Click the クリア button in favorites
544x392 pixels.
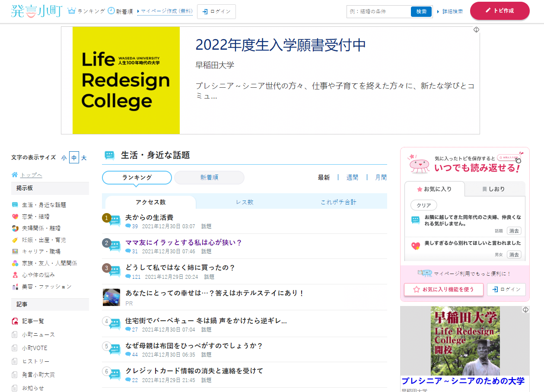[x=423, y=205]
